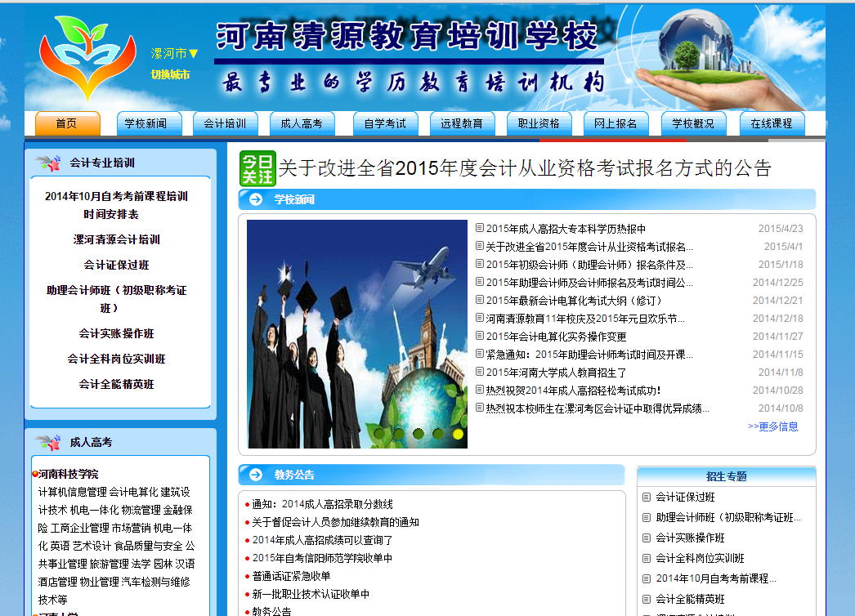Open notice 2014年成人高招成绩可以查询了

pyautogui.click(x=322, y=540)
